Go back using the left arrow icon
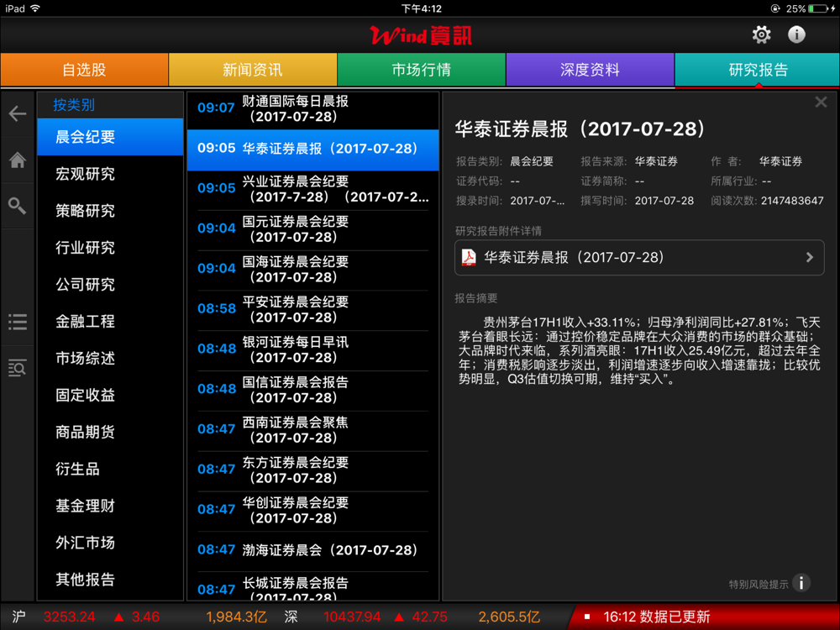This screenshot has width=840, height=630. pyautogui.click(x=17, y=113)
